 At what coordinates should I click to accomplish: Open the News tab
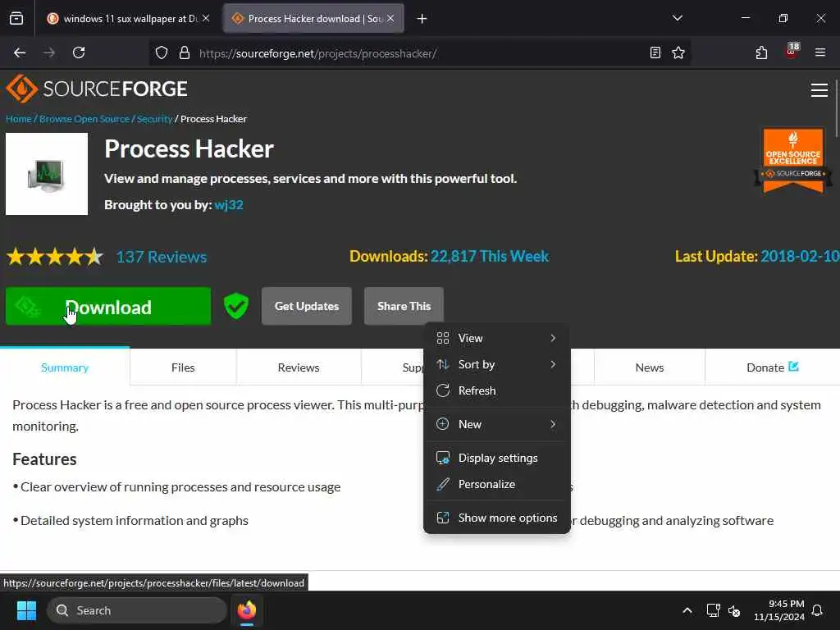(650, 367)
